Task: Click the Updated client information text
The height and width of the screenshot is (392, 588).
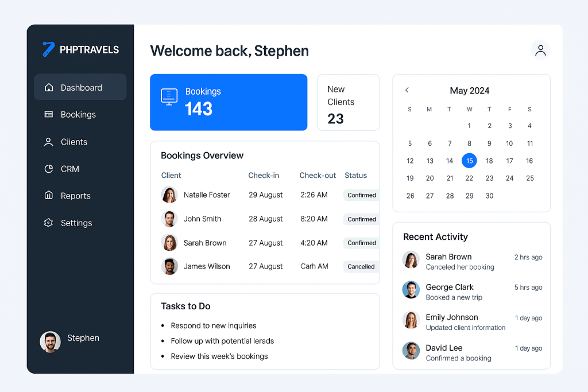Action: click(466, 328)
